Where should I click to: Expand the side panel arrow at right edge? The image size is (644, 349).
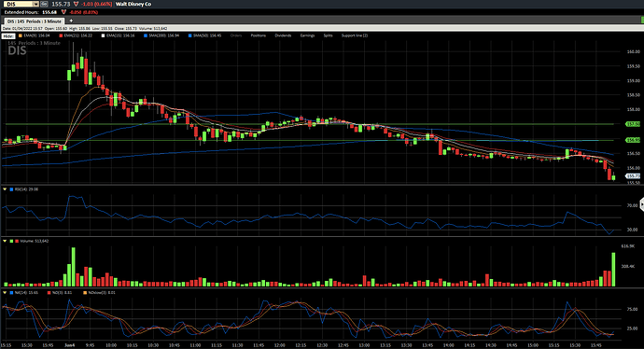(x=642, y=204)
